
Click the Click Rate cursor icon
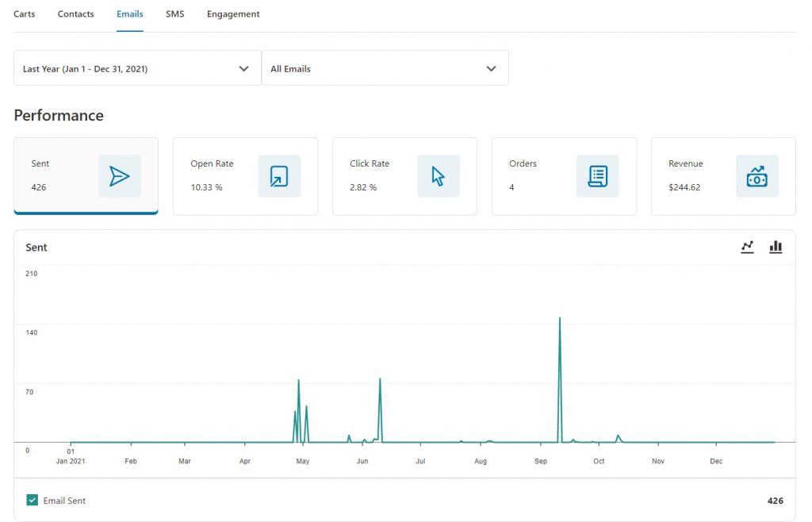(438, 176)
